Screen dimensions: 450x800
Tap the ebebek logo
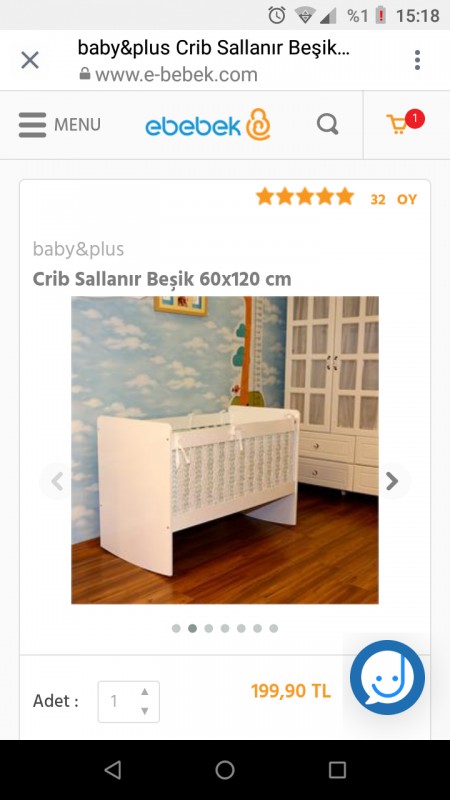208,124
